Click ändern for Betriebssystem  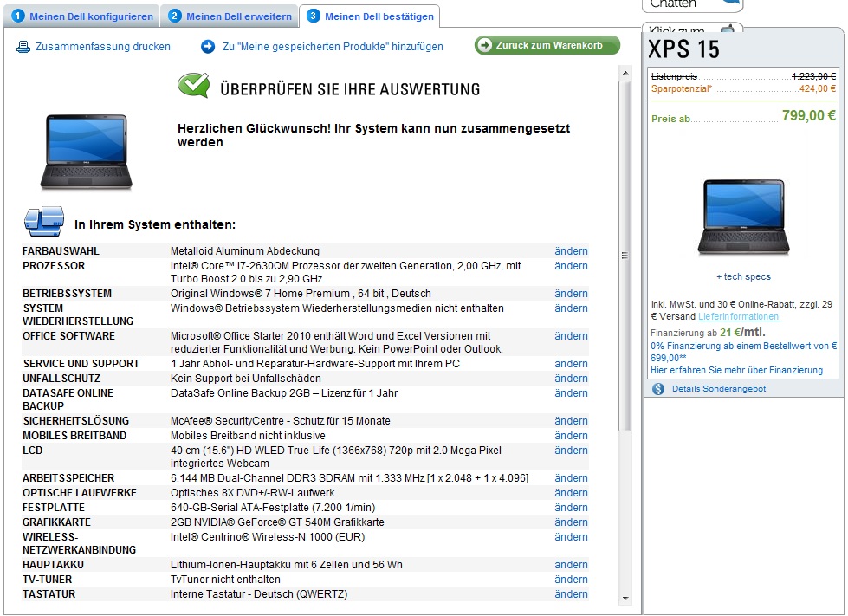point(571,294)
